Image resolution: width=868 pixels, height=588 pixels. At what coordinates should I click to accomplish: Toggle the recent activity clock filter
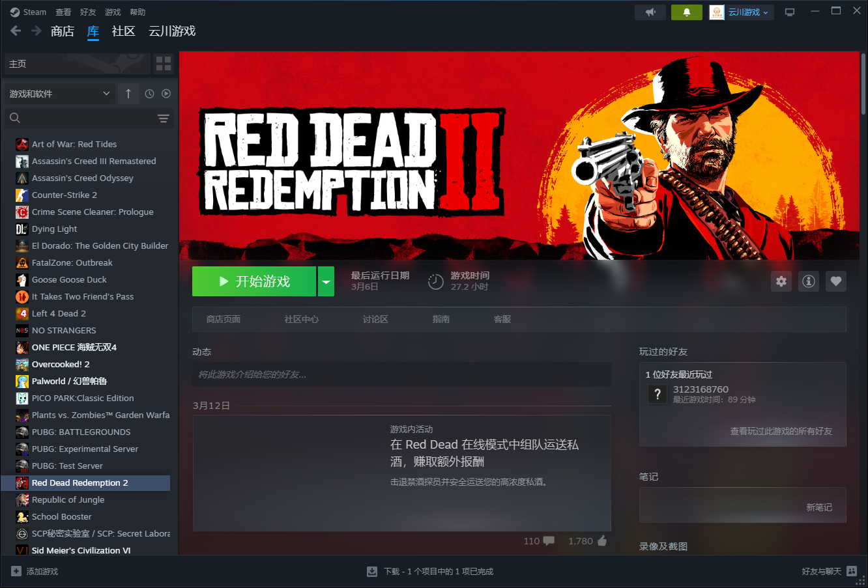149,94
